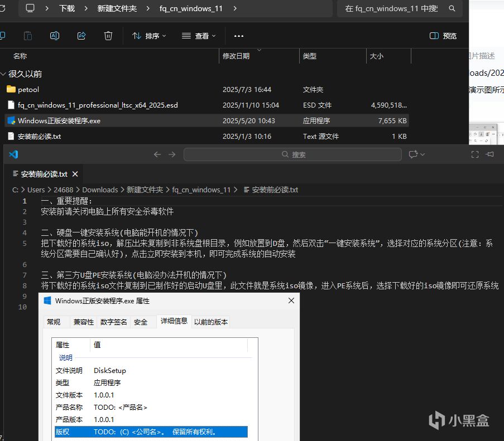Open the 排序 sort dropdown
The height and width of the screenshot is (441, 504).
coord(149,36)
